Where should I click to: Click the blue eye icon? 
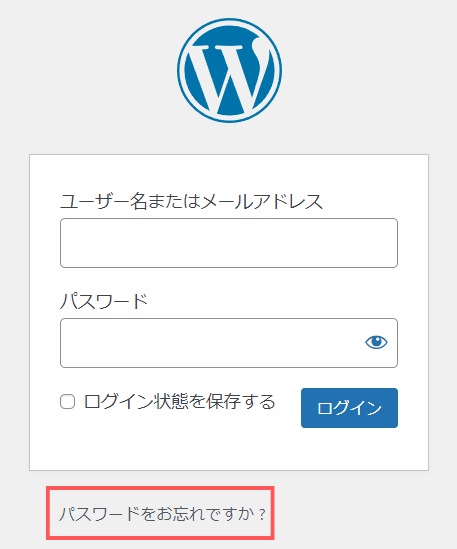pos(376,342)
